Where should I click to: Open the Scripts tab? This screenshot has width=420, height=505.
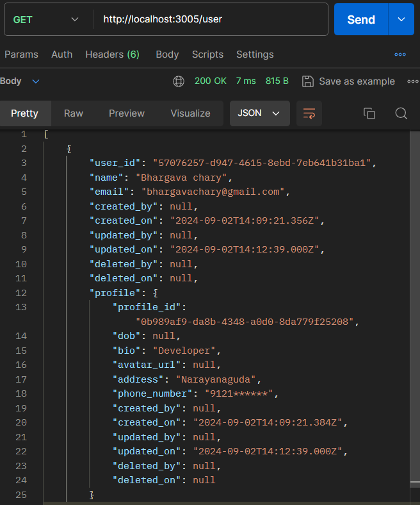pyautogui.click(x=207, y=54)
